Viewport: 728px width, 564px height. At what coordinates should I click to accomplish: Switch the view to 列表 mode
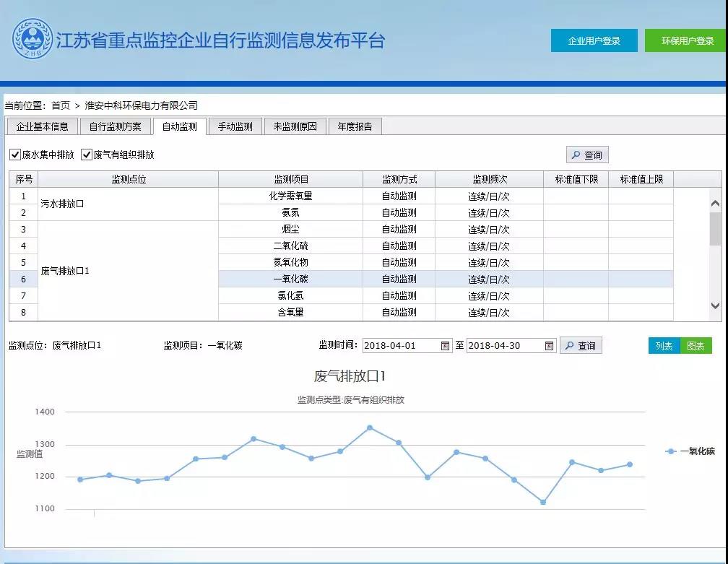[x=664, y=346]
